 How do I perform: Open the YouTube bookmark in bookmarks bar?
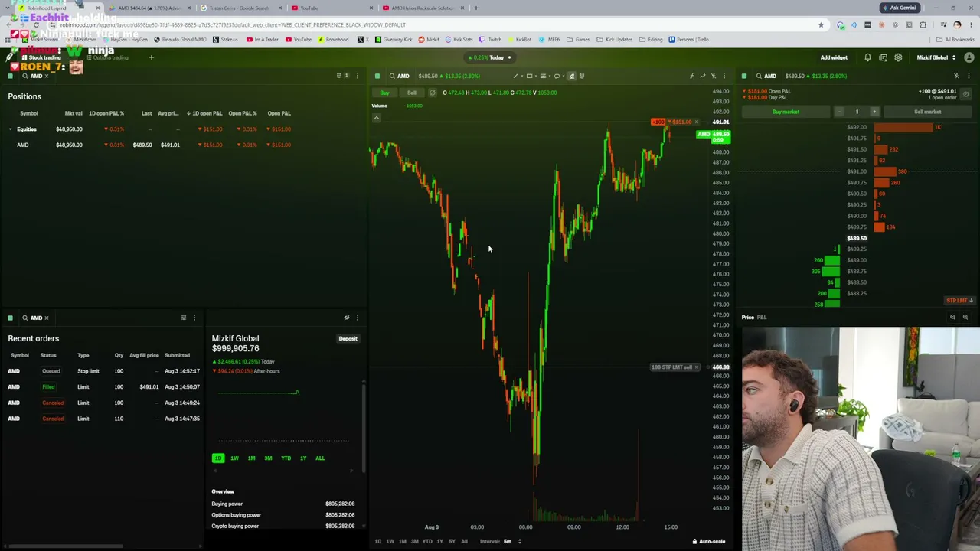click(299, 39)
